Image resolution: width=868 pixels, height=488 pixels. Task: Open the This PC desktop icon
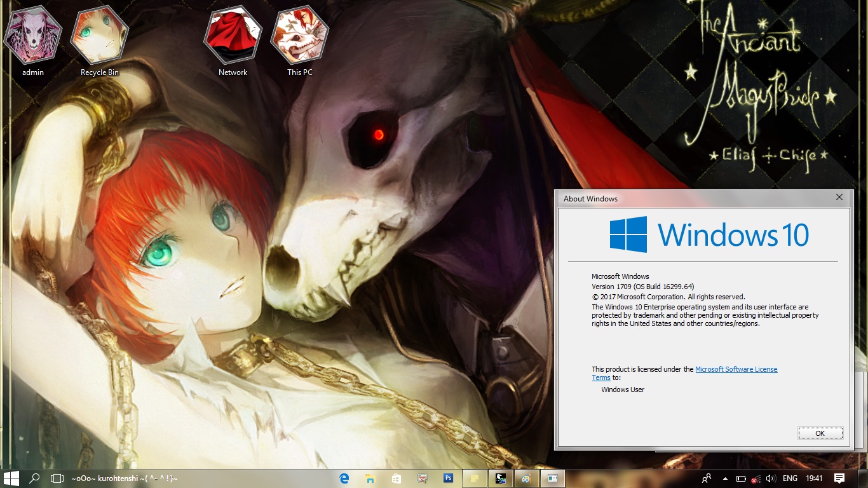[x=299, y=41]
